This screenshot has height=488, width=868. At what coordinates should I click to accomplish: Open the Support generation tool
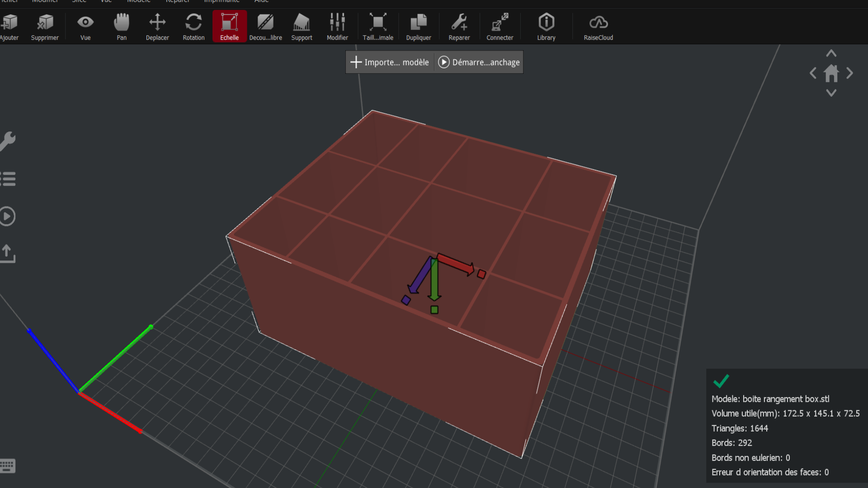[302, 26]
